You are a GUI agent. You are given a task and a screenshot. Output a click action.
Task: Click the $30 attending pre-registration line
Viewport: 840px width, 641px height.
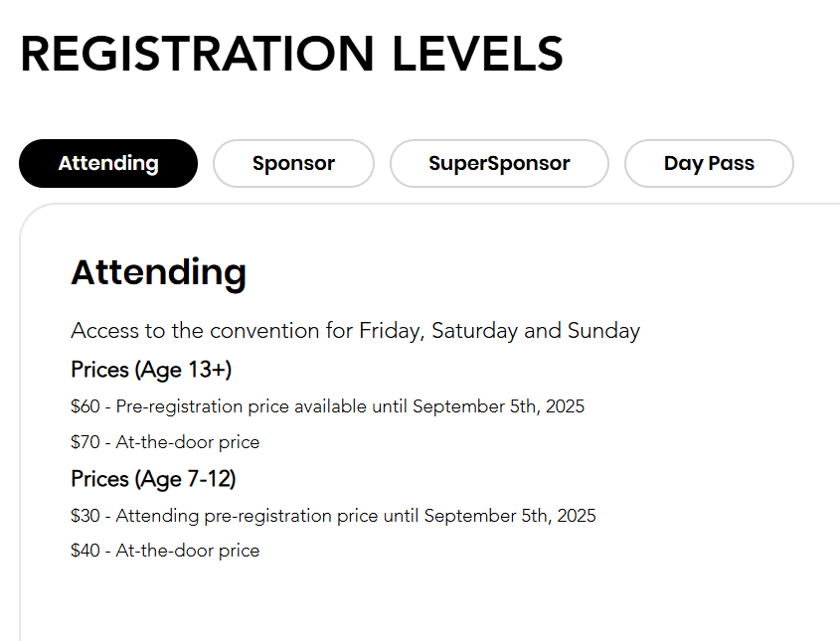(333, 516)
